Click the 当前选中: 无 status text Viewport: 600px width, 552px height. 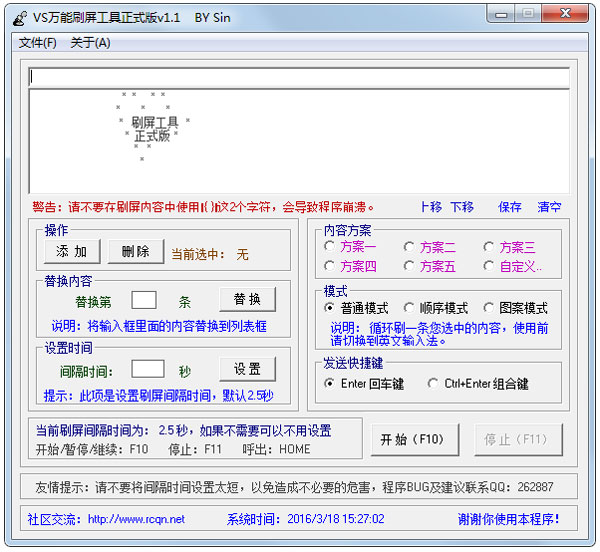coord(210,254)
